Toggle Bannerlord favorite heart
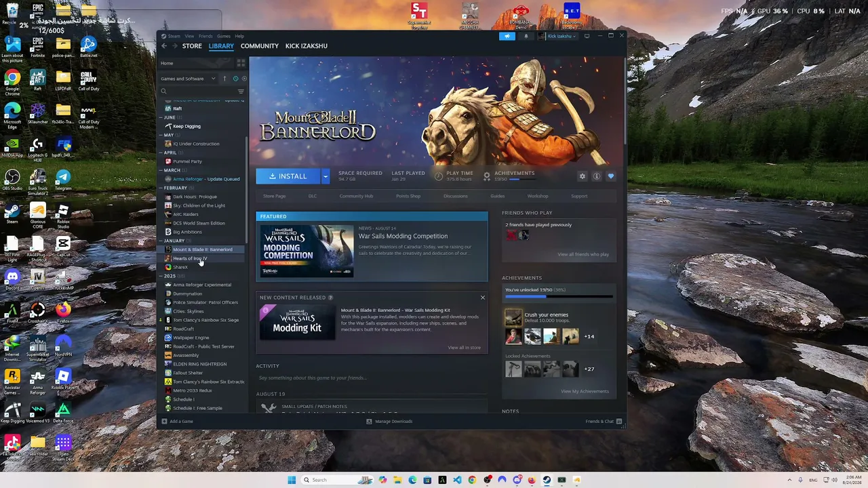The width and height of the screenshot is (868, 488). pos(611,176)
